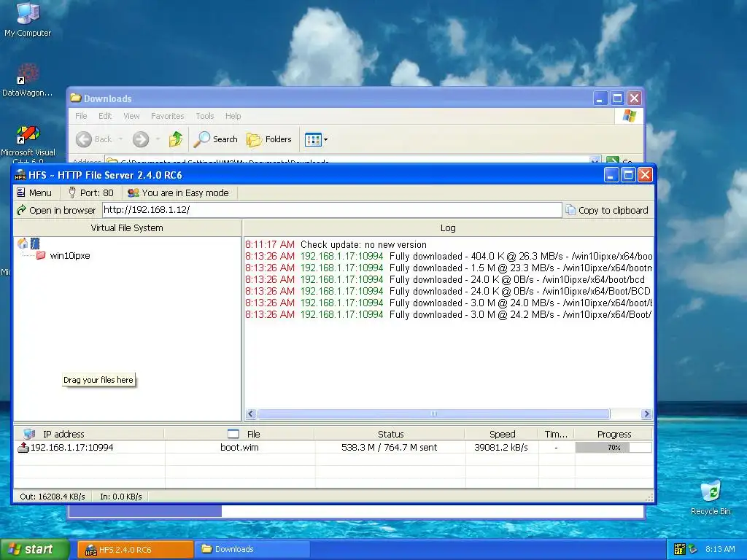747x560 pixels.
Task: Click the HFS 2.4.0 RC6 taskbar button
Action: click(135, 550)
